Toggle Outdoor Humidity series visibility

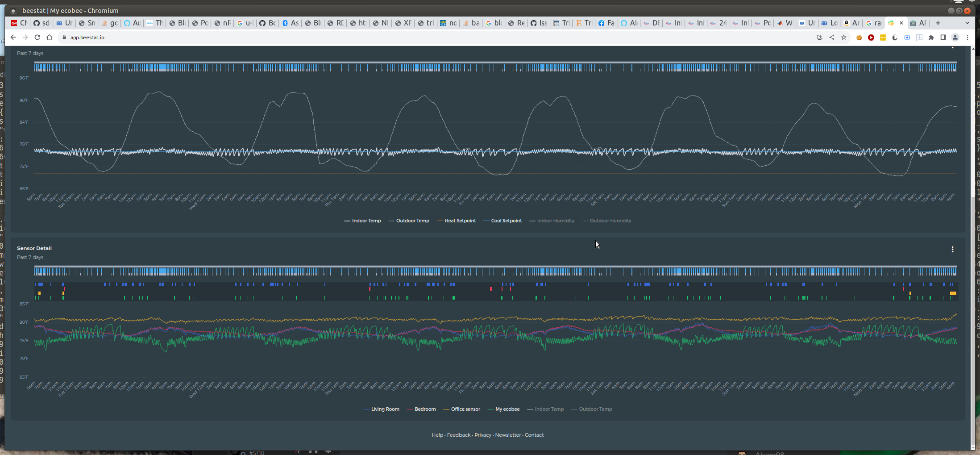610,221
